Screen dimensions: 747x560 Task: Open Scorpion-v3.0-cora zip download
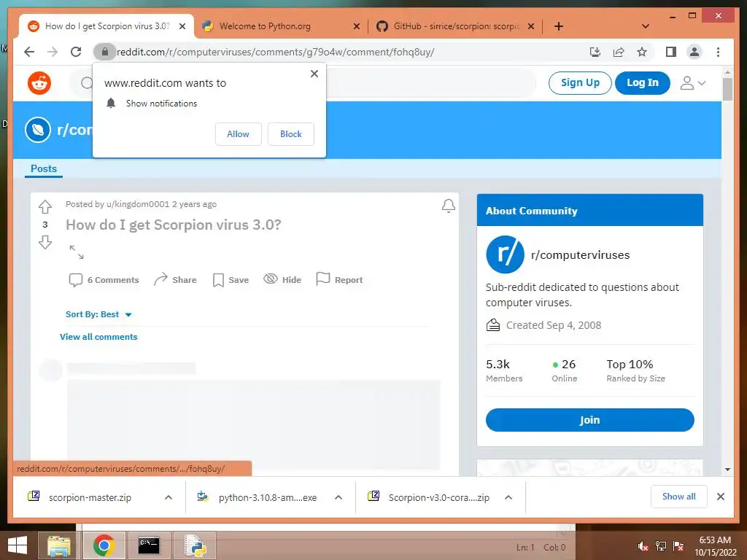coord(430,497)
